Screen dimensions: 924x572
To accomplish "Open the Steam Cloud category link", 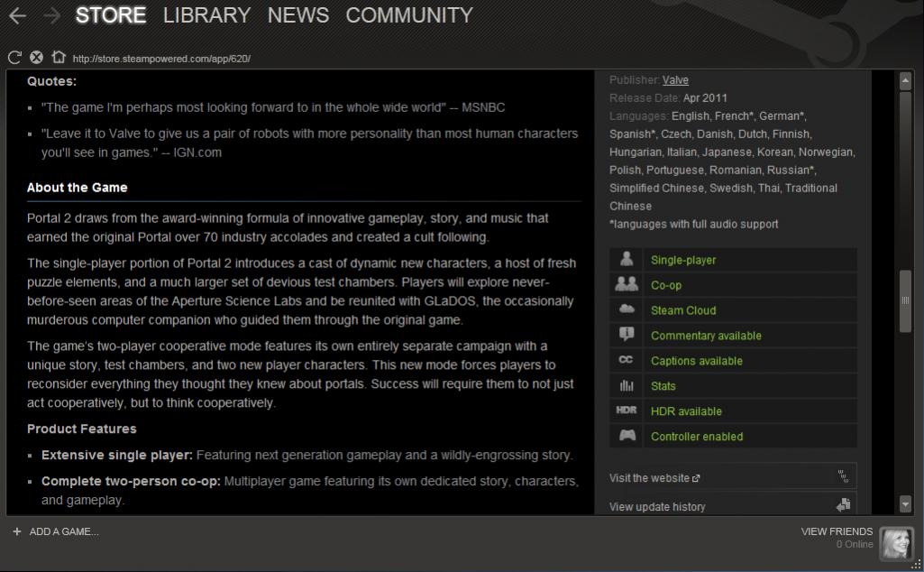I will 683,310.
